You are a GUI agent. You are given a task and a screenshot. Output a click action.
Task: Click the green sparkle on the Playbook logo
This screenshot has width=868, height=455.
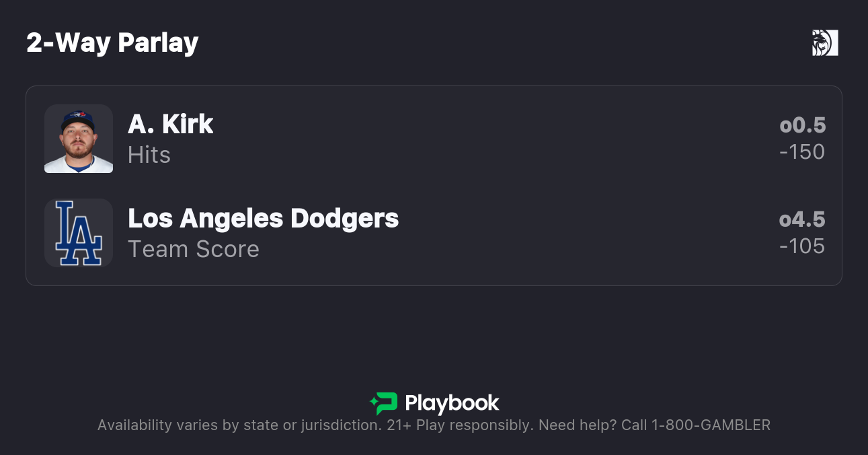(374, 403)
